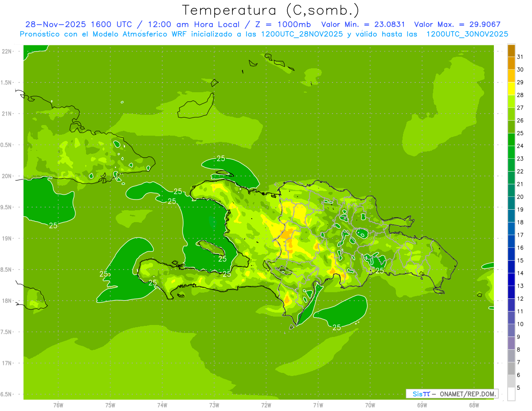Click the number 31 on the color scale
This screenshot has height=411, width=532.
pos(520,57)
